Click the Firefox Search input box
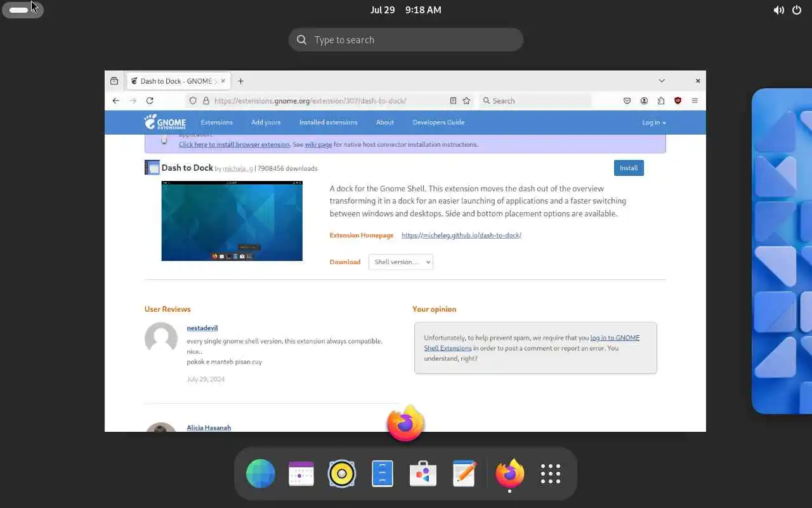This screenshot has height=508, width=812. tap(535, 100)
